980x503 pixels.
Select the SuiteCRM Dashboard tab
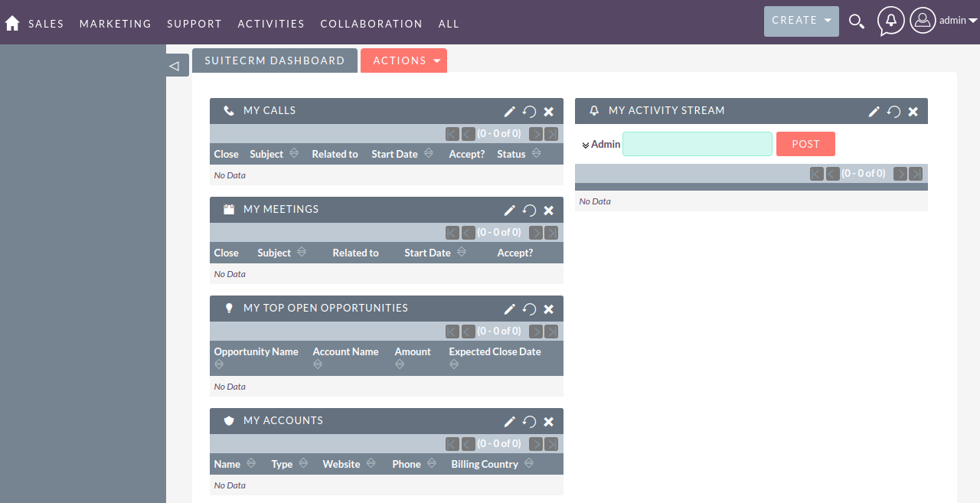(275, 60)
